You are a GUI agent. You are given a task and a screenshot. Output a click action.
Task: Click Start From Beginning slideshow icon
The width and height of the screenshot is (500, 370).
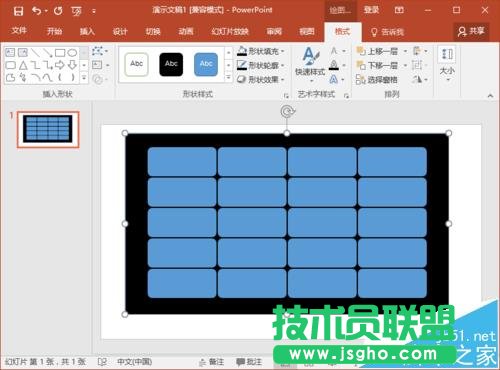(x=76, y=11)
